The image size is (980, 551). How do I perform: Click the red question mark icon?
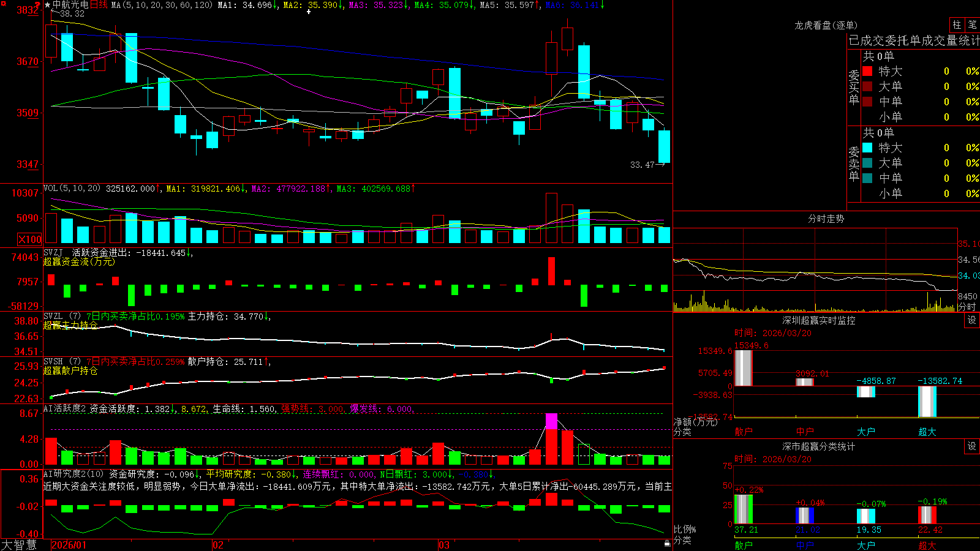(38, 6)
